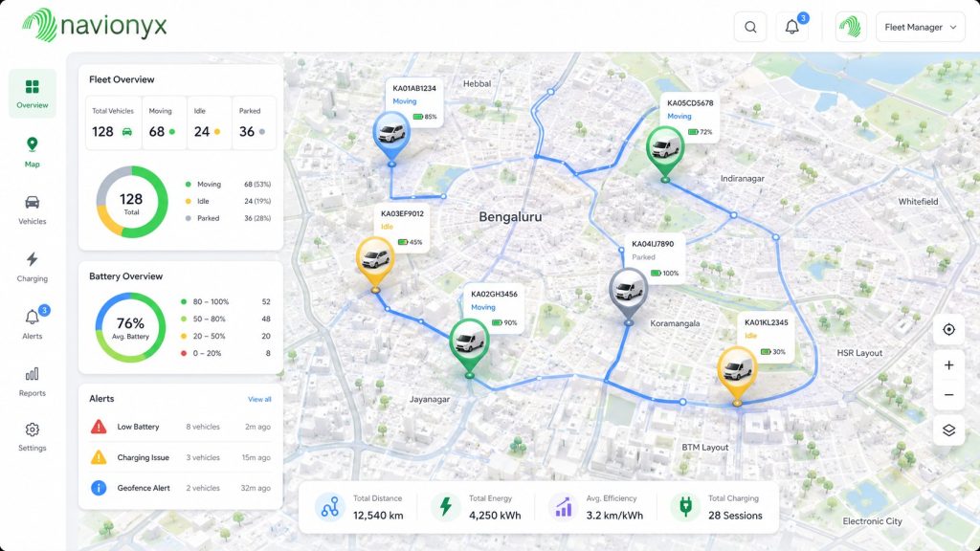Click the profile avatar logo
980x551 pixels.
(x=851, y=27)
